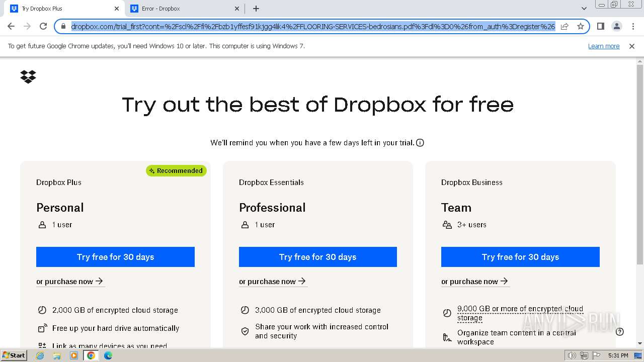Close the Try Dropbox Plus tab
Viewport: 644px width, 362px height.
pyautogui.click(x=117, y=9)
